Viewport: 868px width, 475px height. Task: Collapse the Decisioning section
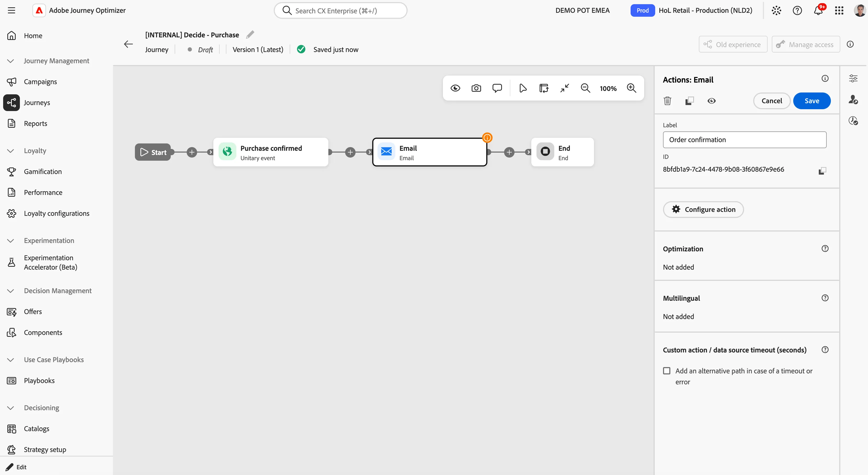pyautogui.click(x=10, y=408)
